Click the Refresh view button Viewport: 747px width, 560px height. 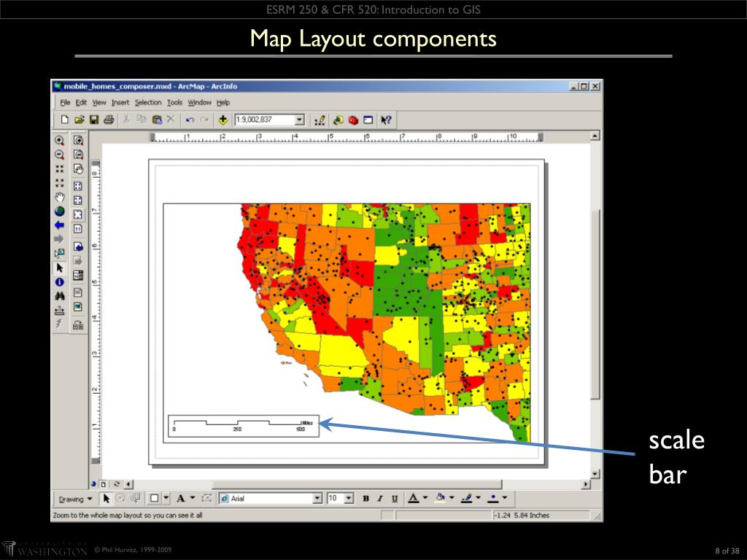click(116, 484)
